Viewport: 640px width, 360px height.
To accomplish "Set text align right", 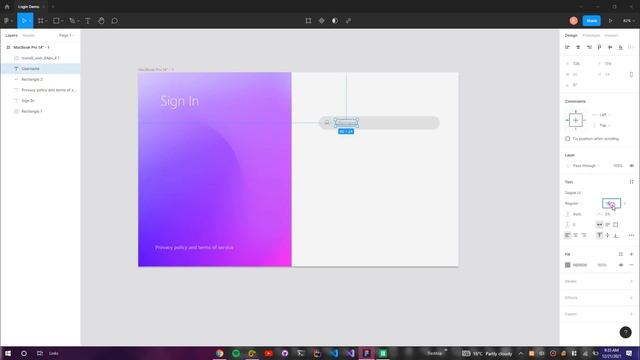I will pyautogui.click(x=584, y=236).
